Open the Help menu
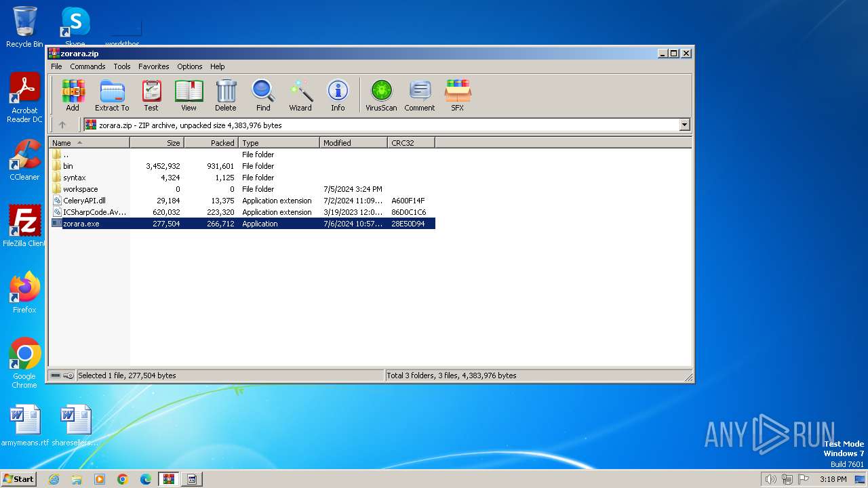This screenshot has height=488, width=868. [217, 66]
